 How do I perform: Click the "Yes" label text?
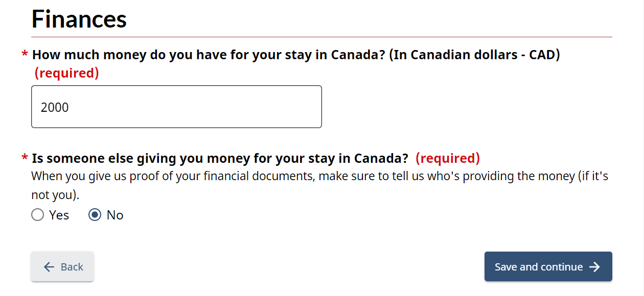pos(59,215)
